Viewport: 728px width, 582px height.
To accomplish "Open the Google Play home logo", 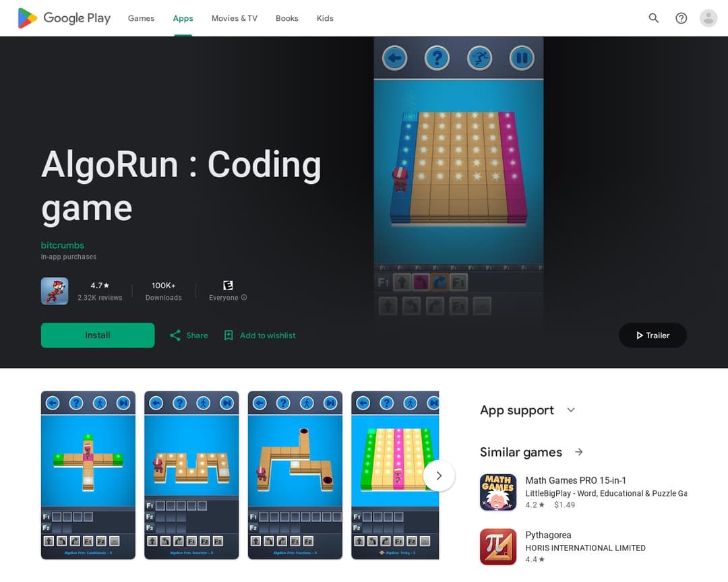I will pyautogui.click(x=64, y=18).
